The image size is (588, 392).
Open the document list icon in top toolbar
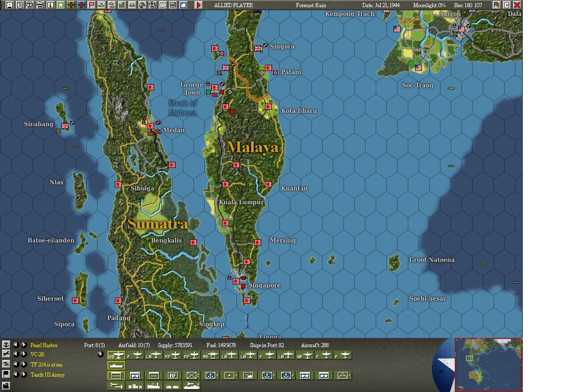coord(19,5)
